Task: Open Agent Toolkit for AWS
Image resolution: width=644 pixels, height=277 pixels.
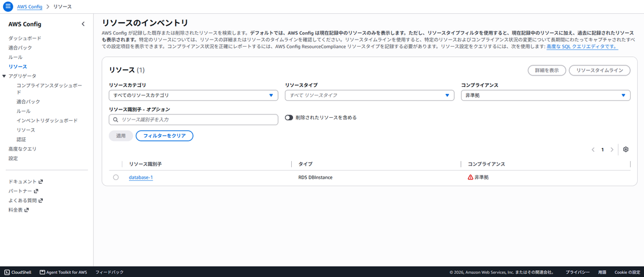Action: pos(64,272)
